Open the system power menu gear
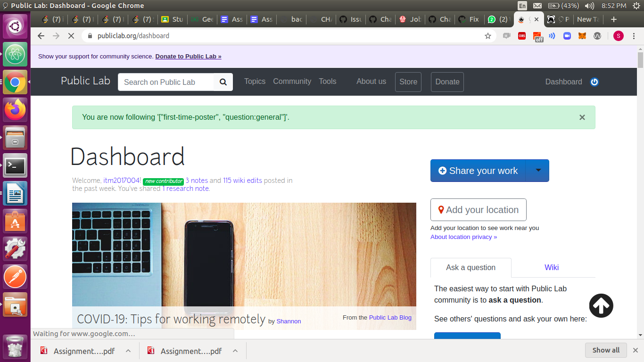This screenshot has height=362, width=644. tap(636, 6)
